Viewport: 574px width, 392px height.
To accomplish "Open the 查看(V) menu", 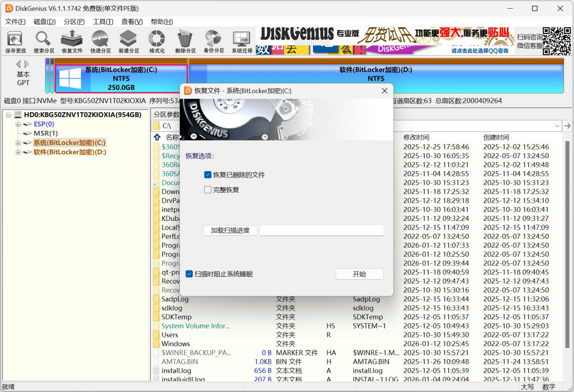I will pos(132,22).
